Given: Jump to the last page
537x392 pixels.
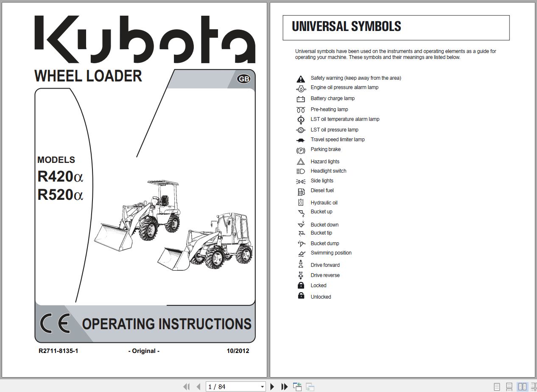Looking at the screenshot, I should (284, 386).
